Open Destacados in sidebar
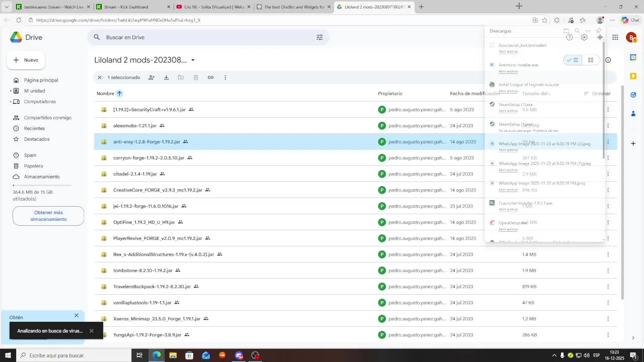 (37, 139)
